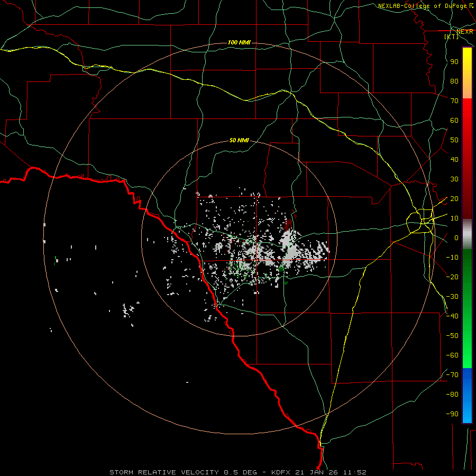Click the '90' label on the color scale

click(x=454, y=62)
